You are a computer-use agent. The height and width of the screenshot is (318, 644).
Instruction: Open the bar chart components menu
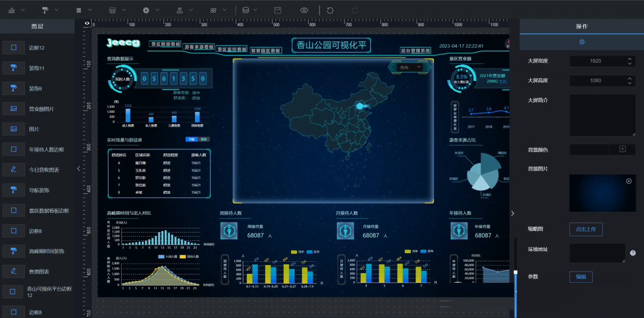[x=13, y=10]
